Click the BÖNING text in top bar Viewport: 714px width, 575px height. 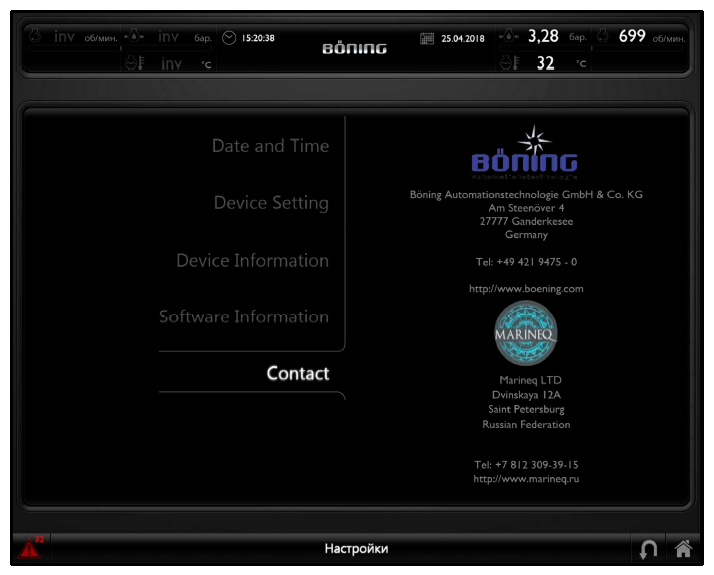coord(354,48)
